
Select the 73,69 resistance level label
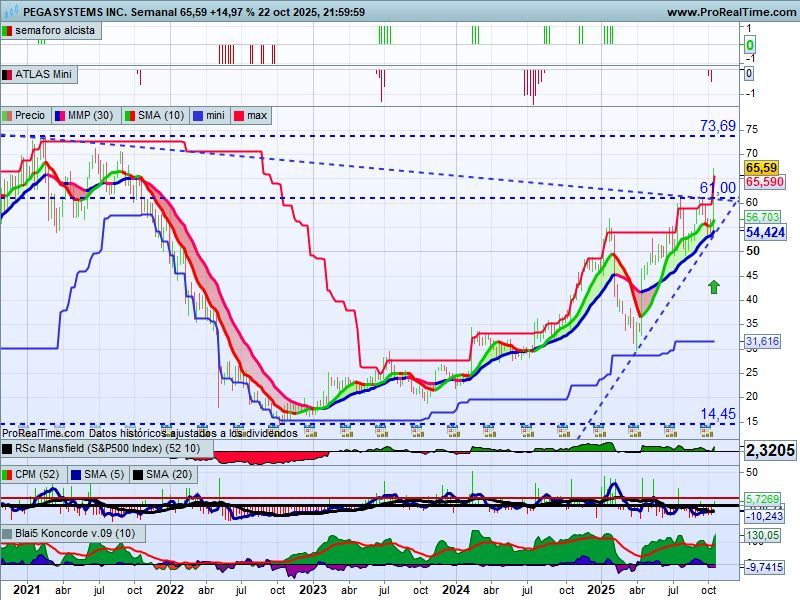[718, 126]
